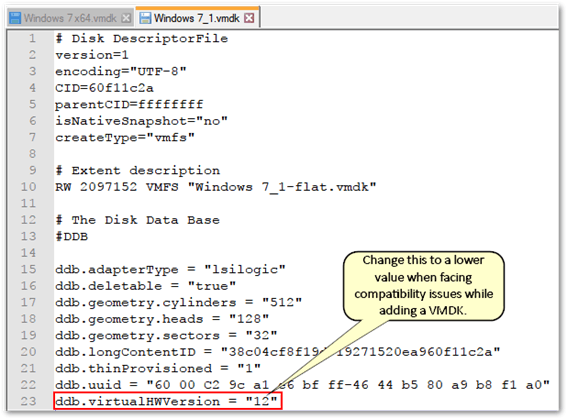Screen dimensions: 567x419
Task: Click the ddb.deletable = "true" line
Action: [x=145, y=286]
